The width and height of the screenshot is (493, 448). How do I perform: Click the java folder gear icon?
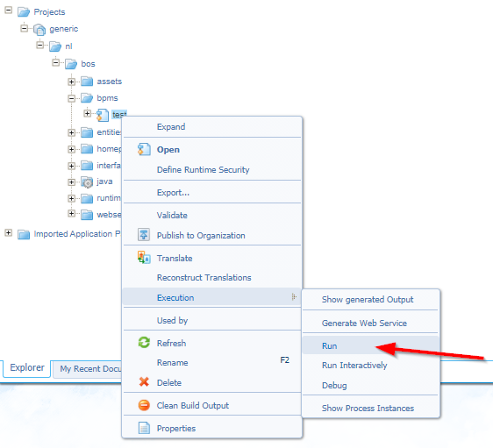(x=87, y=181)
